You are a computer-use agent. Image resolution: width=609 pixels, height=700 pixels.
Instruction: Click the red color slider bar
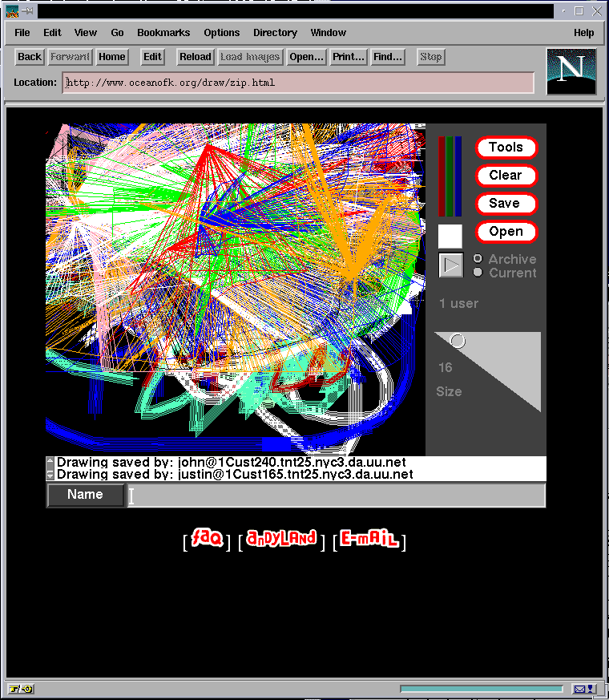tap(442, 176)
